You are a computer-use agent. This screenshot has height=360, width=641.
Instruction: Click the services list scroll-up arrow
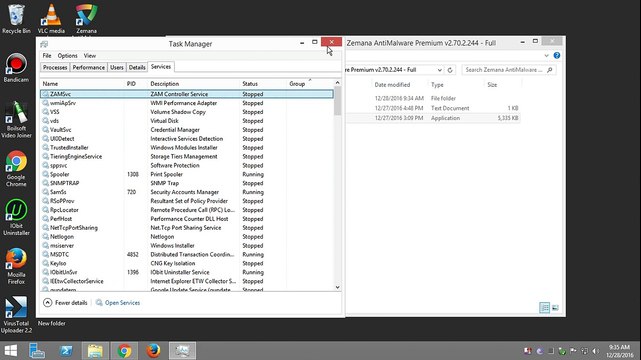pyautogui.click(x=337, y=83)
